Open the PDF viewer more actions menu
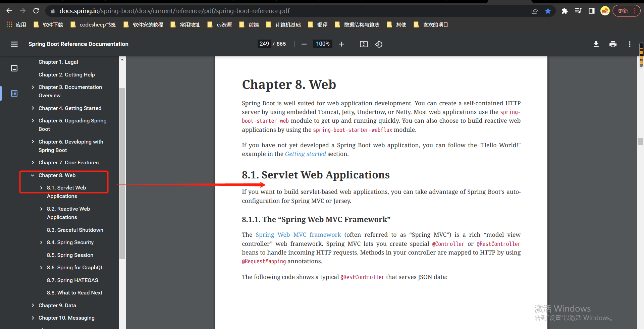The height and width of the screenshot is (329, 644). (x=630, y=44)
